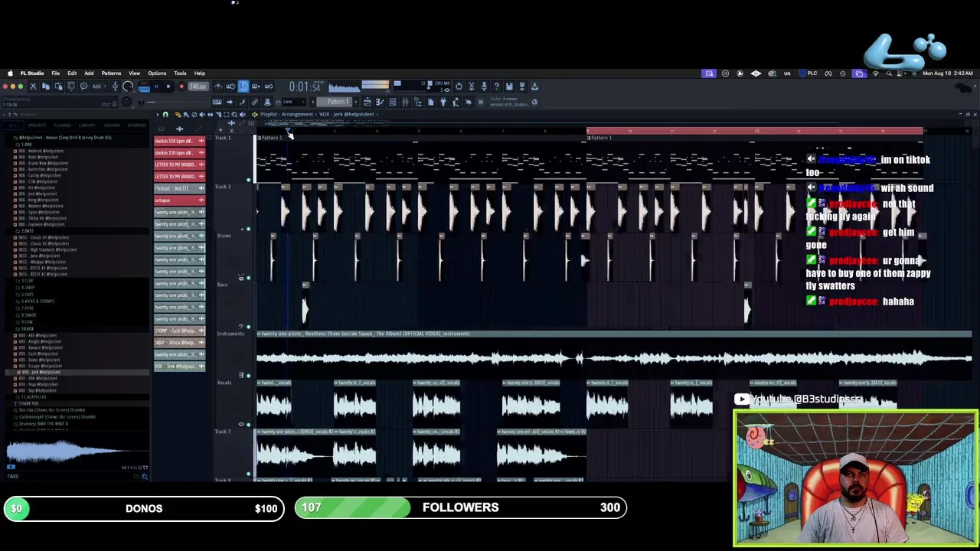This screenshot has width=980, height=551.
Task: Open the piano roll icon
Action: [380, 102]
